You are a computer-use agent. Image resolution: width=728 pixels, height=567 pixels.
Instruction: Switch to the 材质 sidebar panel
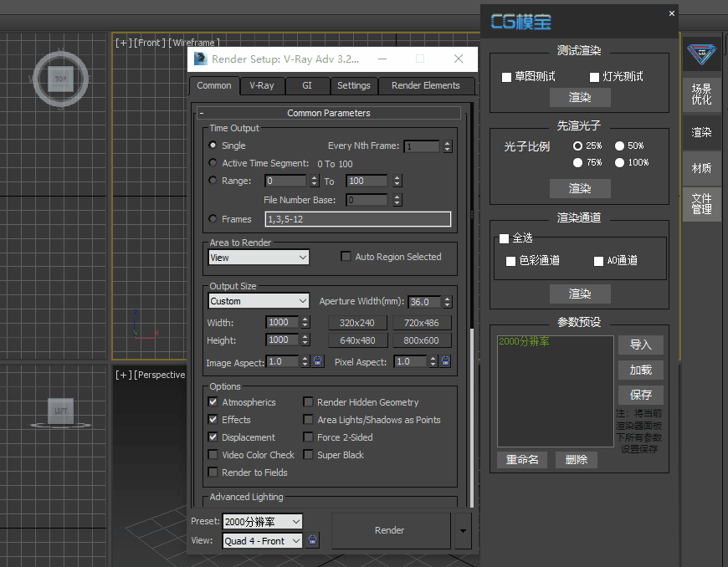click(702, 167)
